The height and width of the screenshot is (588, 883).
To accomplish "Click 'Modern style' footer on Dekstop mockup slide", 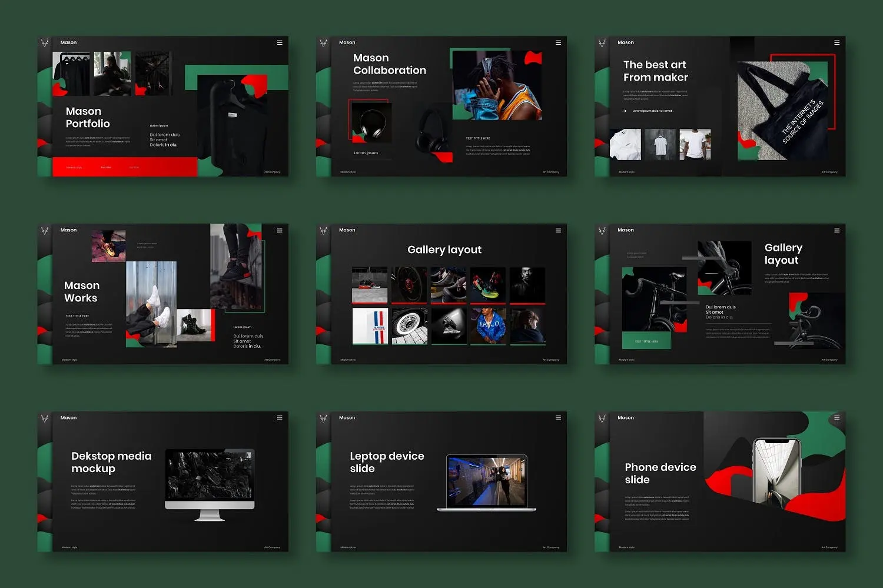I will pos(69,547).
